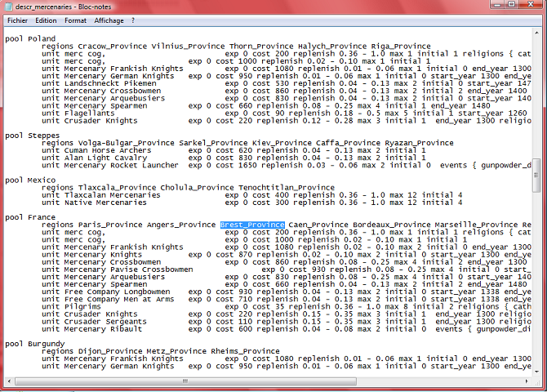This screenshot has height=392, width=547.
Task: Click 'Alan Light Cavalry' unit name
Action: 105,158
